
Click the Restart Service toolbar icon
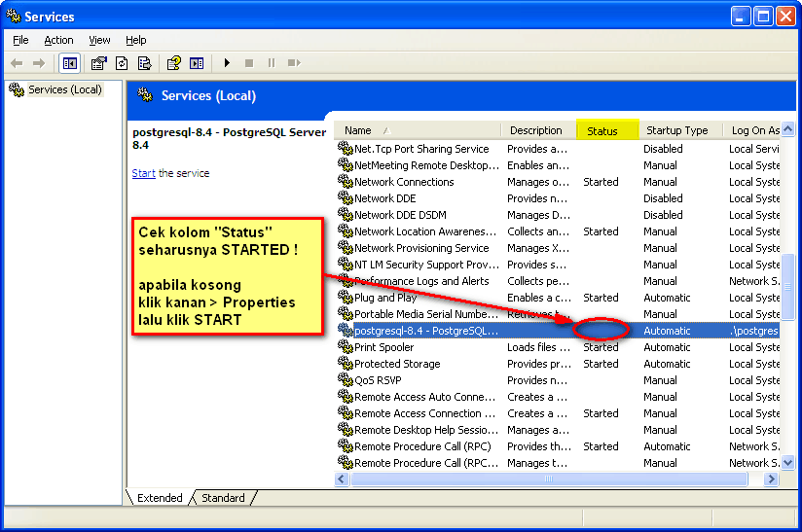294,63
